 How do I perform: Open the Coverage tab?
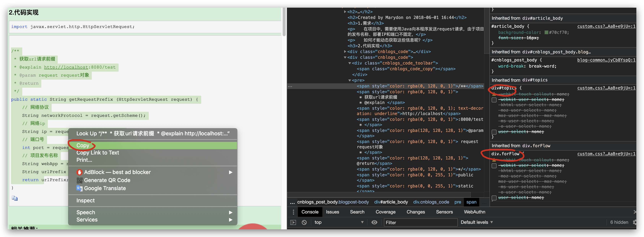tap(385, 212)
